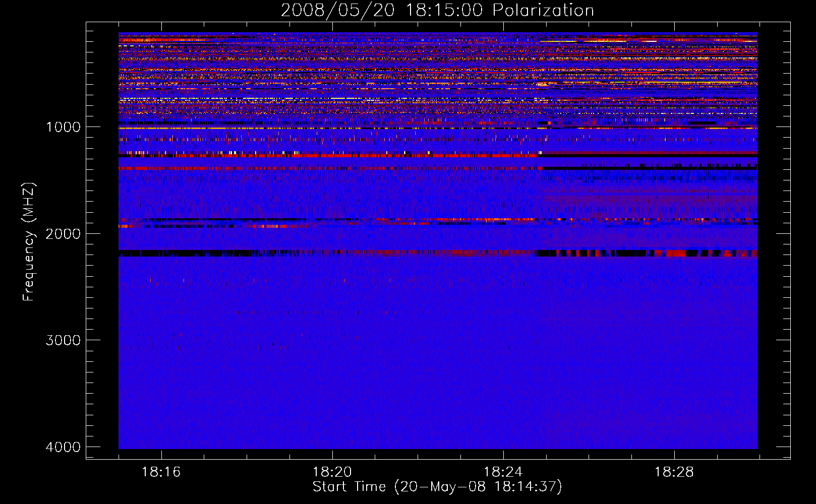Screen dimensions: 816x504
Task: Click the "Start Time (20-May-08 18:14:37)" axis label
Action: click(x=437, y=487)
